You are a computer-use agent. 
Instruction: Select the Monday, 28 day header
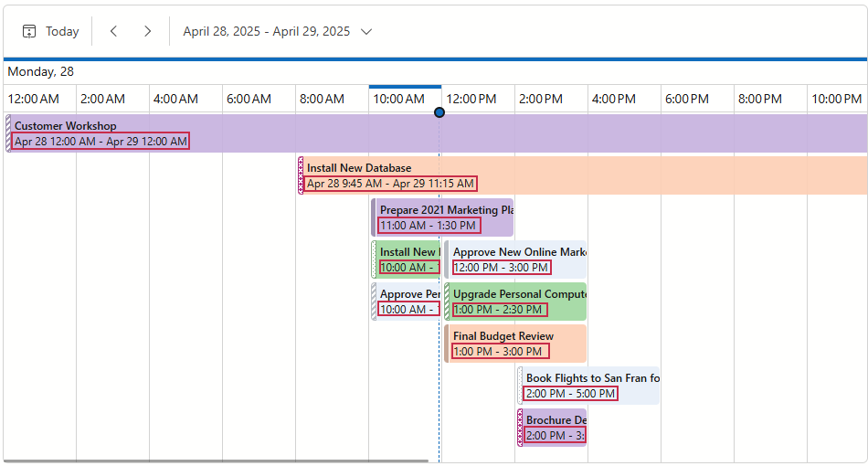coord(41,71)
